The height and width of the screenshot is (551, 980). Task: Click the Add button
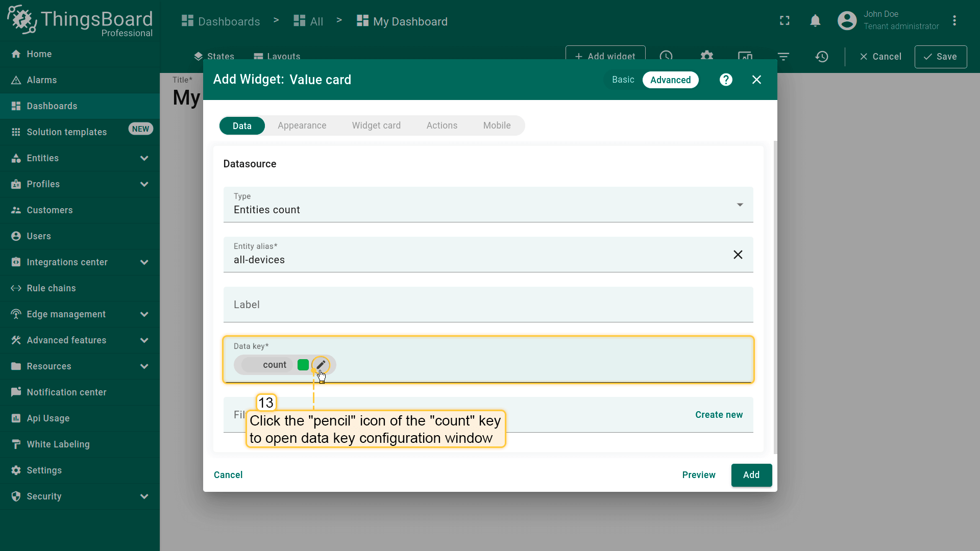click(751, 475)
